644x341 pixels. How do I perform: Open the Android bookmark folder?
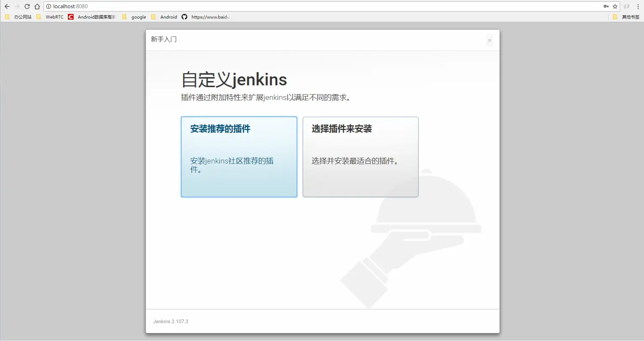[164, 17]
